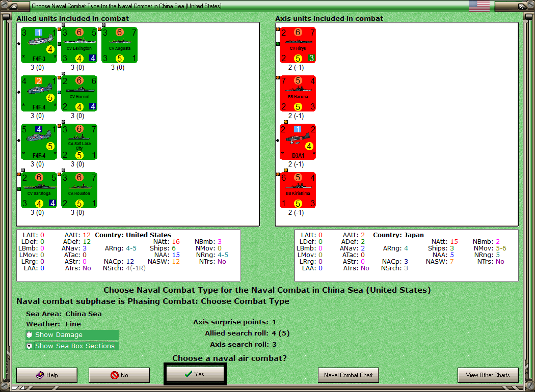Click the Japan NASW value 7

click(452, 262)
